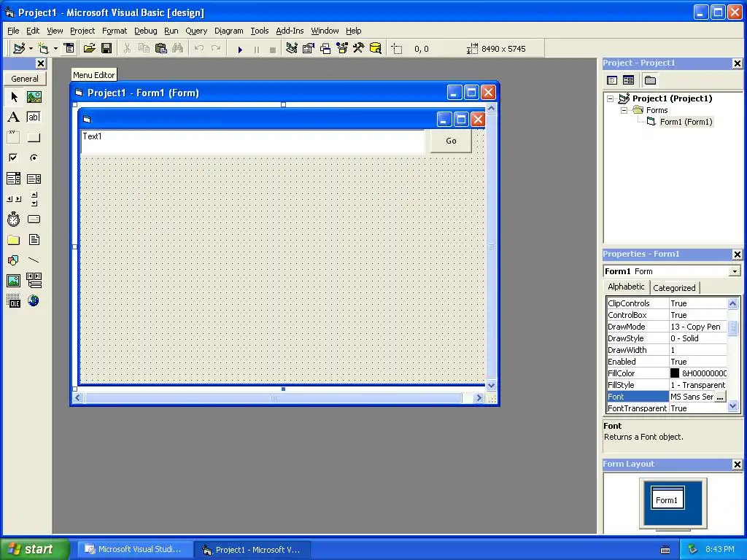Start the program with Run arrow

(240, 49)
